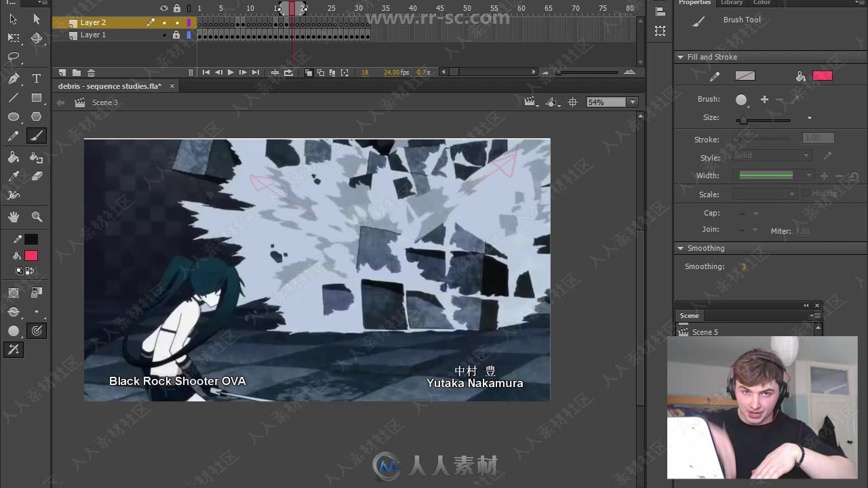
Task: Swap stroke and fill colors
Action: click(x=30, y=270)
